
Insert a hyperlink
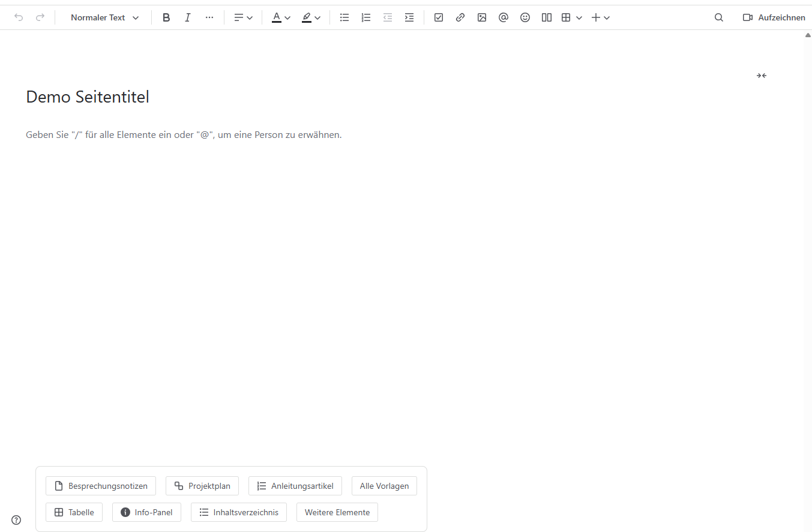[x=460, y=17]
